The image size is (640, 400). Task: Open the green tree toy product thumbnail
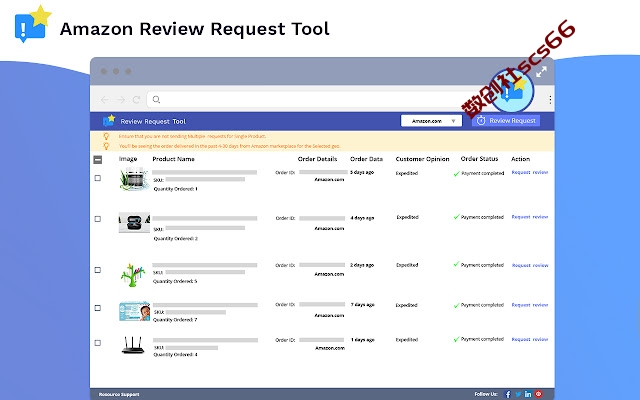pos(133,275)
